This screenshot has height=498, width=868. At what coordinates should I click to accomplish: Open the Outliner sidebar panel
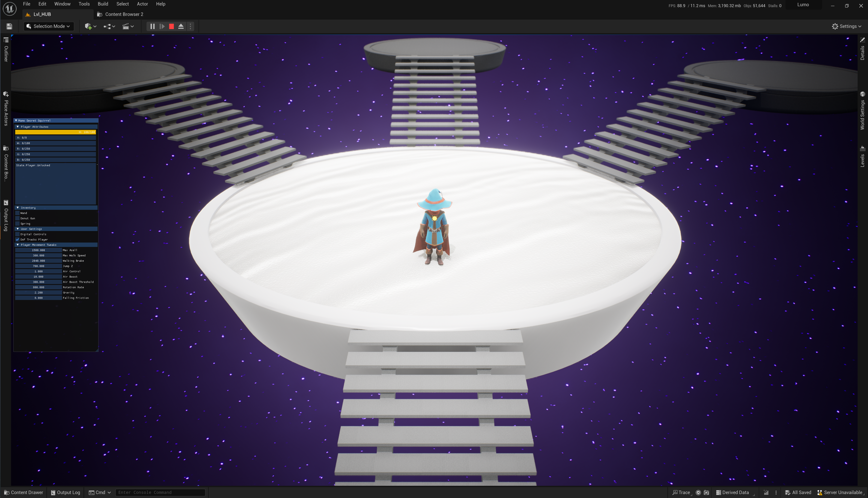tap(6, 50)
